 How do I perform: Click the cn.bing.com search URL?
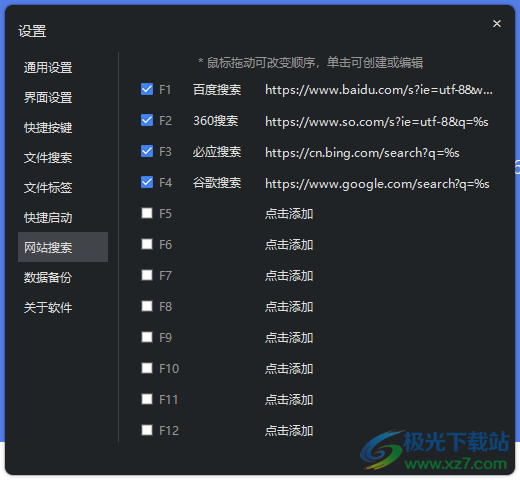362,153
